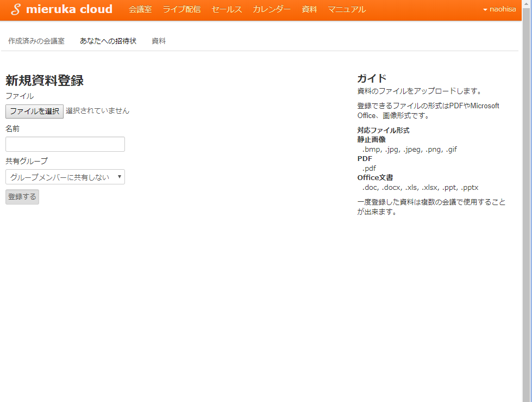Click the .bmp, .jpg, .jpeg, .png, .gif text
The width and height of the screenshot is (532, 402).
(410, 150)
